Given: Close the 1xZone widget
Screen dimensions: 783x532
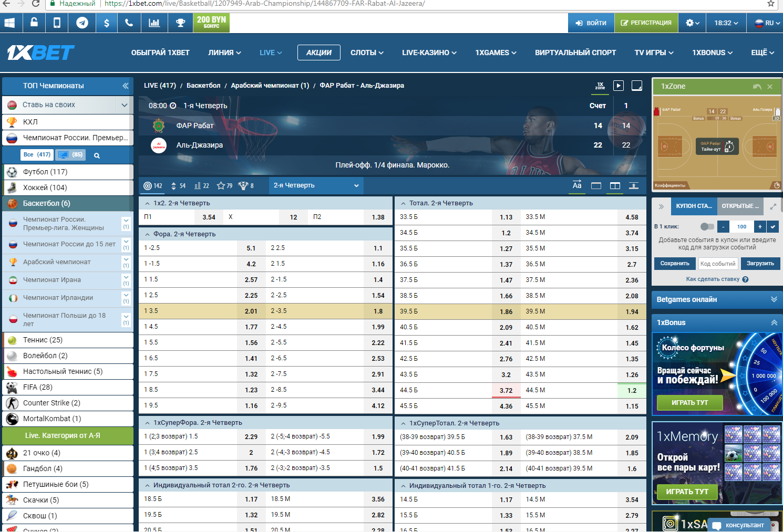Looking at the screenshot, I should click(x=770, y=87).
